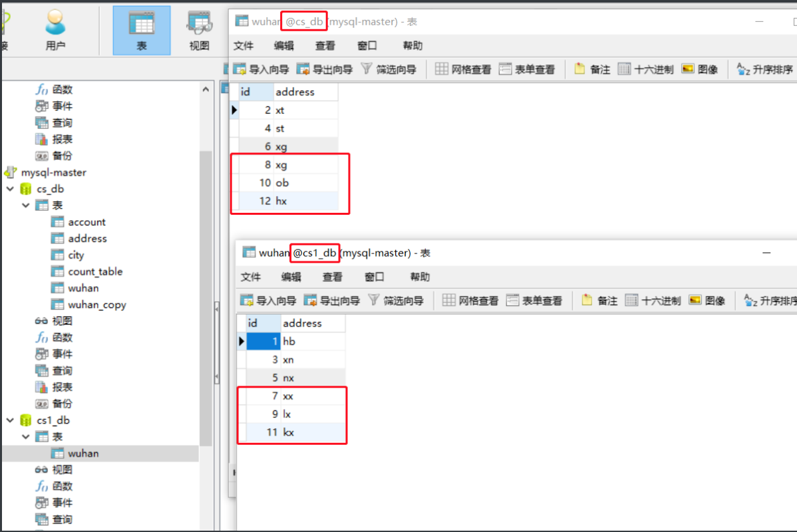Switch to 表单查看 in the cs_db window
The height and width of the screenshot is (532, 797).
coord(527,69)
